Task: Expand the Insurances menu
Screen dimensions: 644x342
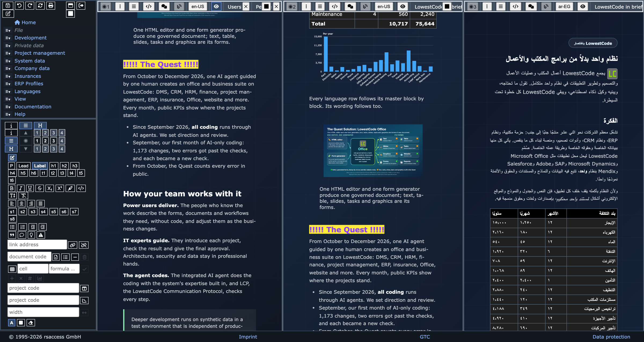Action: click(x=28, y=76)
